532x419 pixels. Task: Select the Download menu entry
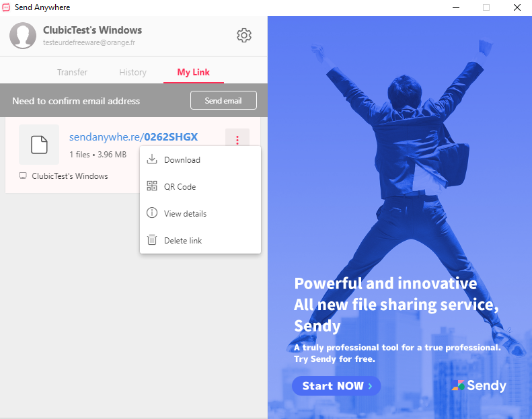point(200,160)
